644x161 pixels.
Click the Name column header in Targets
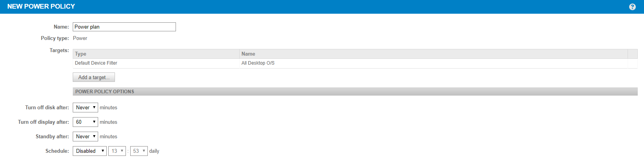coord(433,54)
